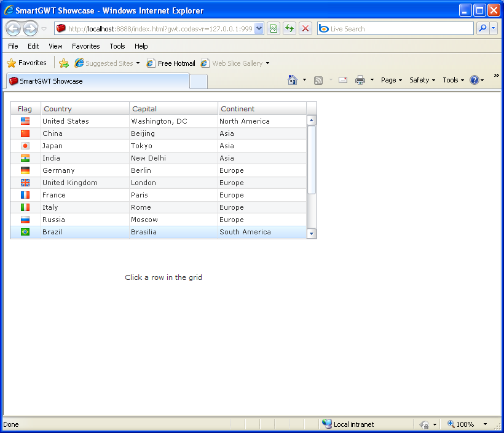504x433 pixels.
Task: Open the Free Hotmail favorites link
Action: (x=171, y=63)
